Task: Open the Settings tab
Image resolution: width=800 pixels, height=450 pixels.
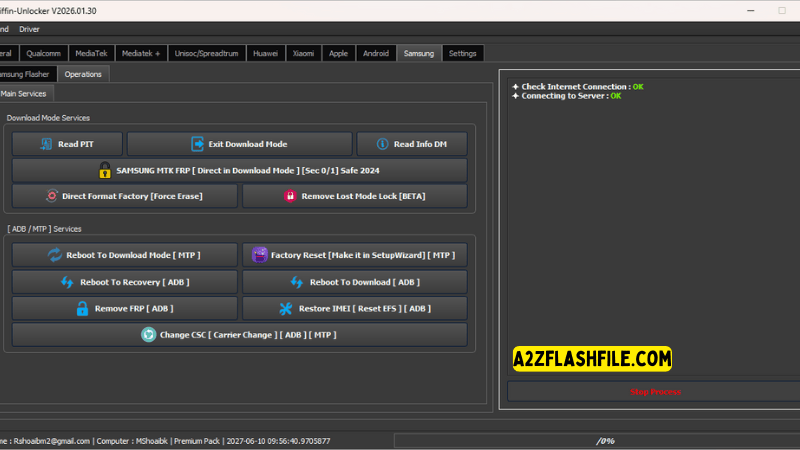Action: point(462,53)
